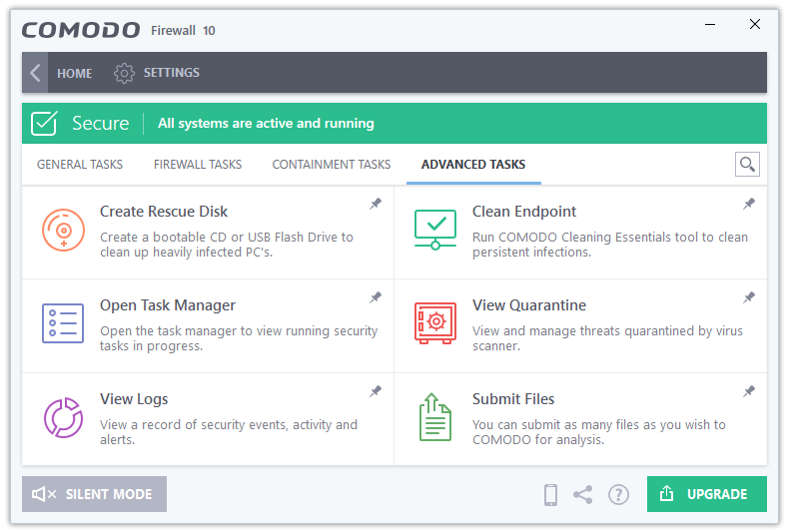Click description 'Run COMODO Cleaning Essentials tool'
The image size is (788, 532).
610,245
